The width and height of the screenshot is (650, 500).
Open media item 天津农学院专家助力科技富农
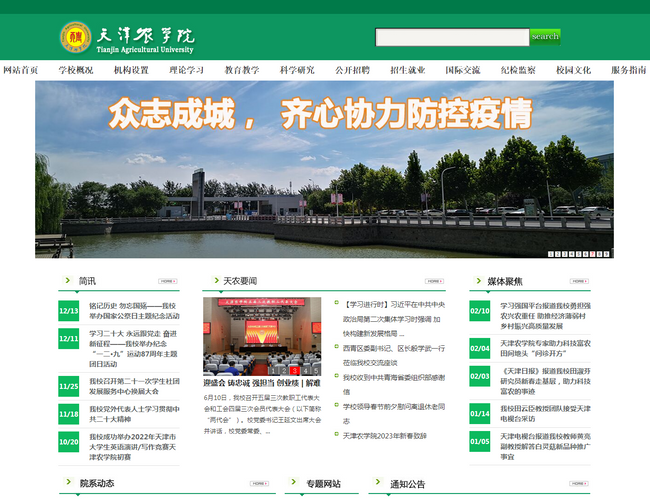click(x=545, y=349)
